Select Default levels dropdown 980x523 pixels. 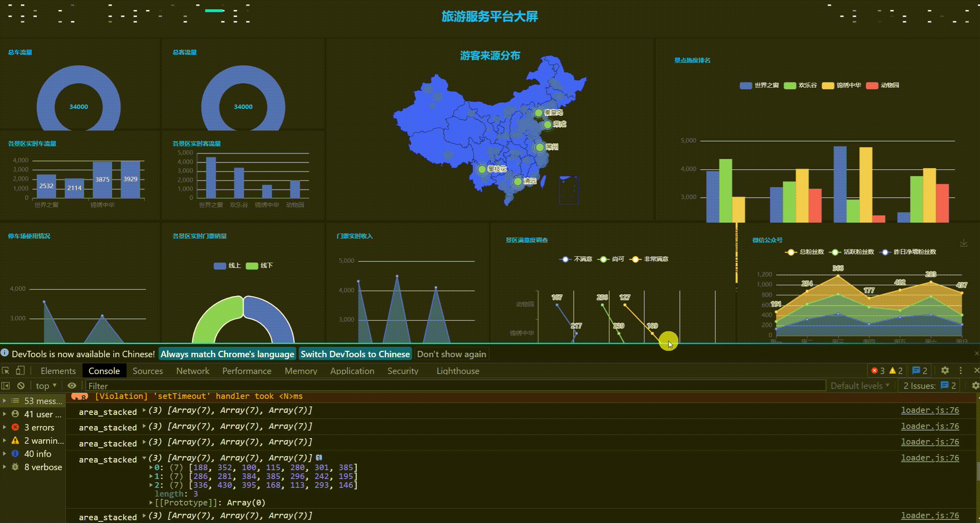(x=859, y=386)
